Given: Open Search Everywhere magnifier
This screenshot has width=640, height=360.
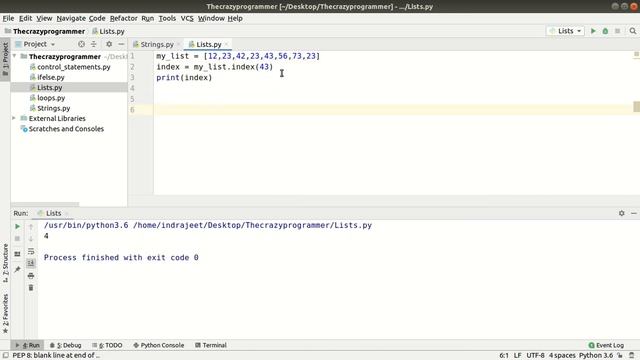Looking at the screenshot, I should click(633, 31).
